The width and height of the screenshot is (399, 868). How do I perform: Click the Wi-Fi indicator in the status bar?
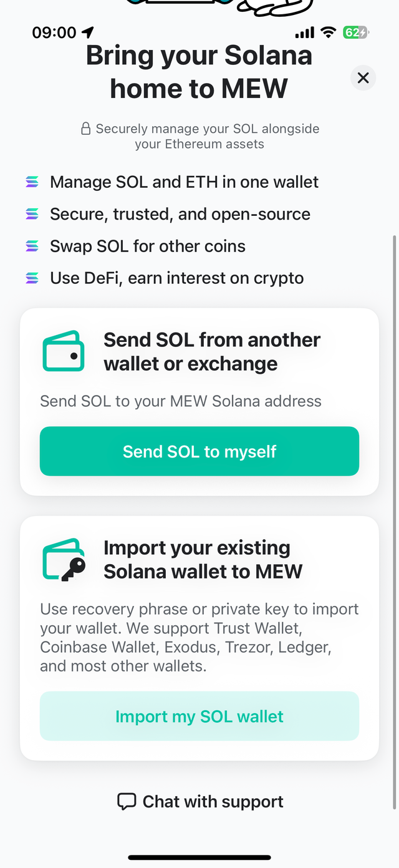tap(328, 32)
